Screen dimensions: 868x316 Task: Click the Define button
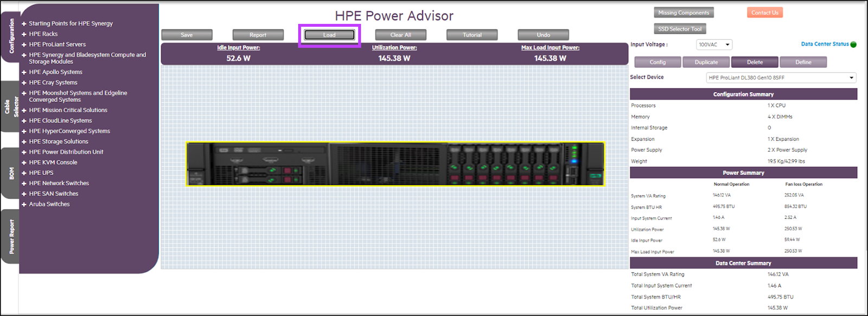[x=803, y=62]
